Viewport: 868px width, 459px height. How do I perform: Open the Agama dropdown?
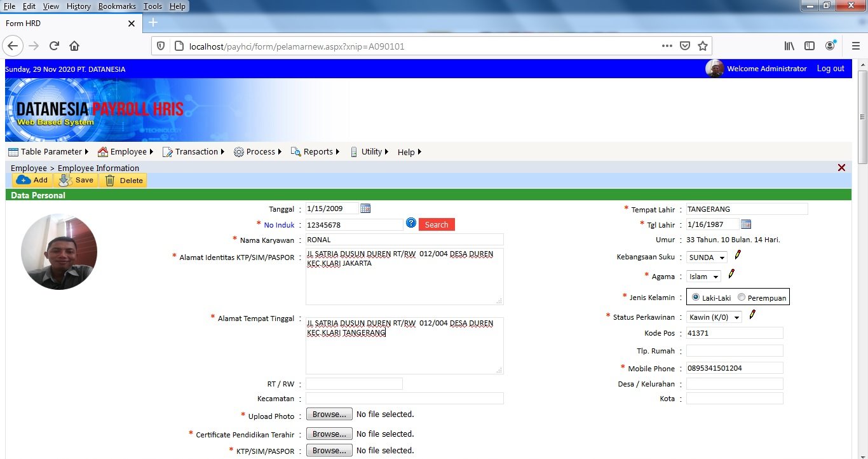pos(704,277)
